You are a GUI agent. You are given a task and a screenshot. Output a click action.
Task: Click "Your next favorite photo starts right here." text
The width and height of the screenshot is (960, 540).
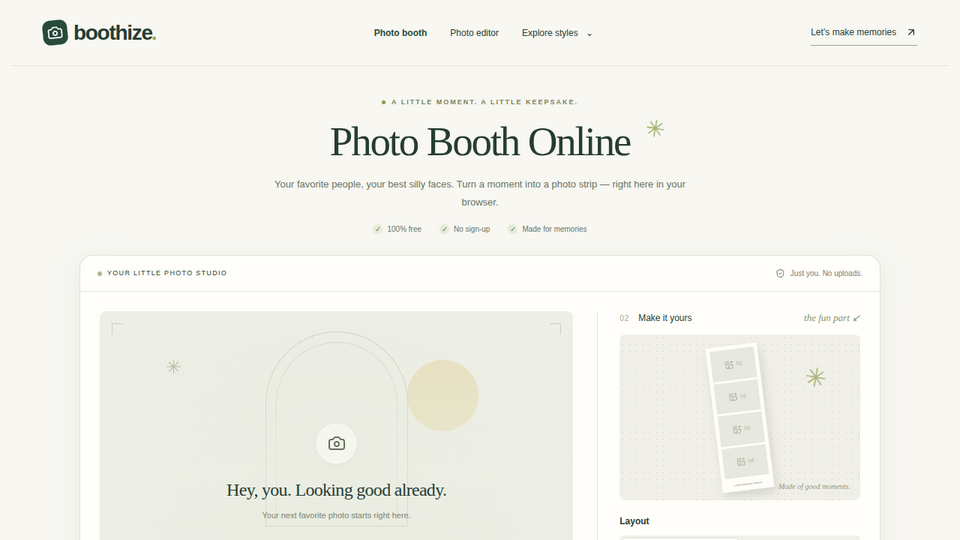[x=336, y=516]
